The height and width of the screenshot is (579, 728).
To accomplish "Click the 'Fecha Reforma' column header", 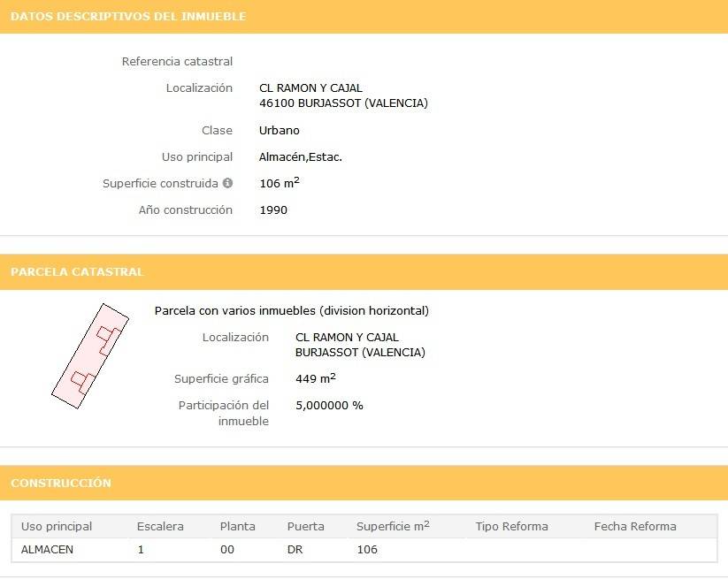I will point(635,527).
